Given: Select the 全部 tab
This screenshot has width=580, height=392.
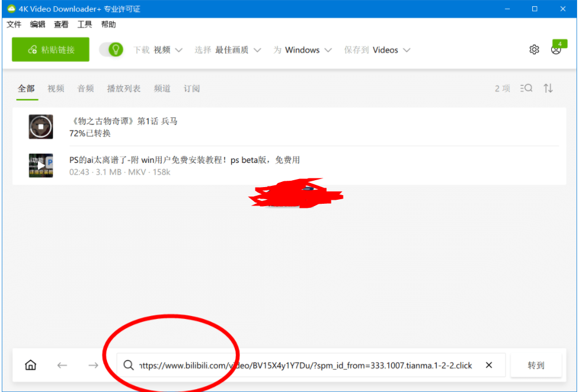Looking at the screenshot, I should point(26,89).
